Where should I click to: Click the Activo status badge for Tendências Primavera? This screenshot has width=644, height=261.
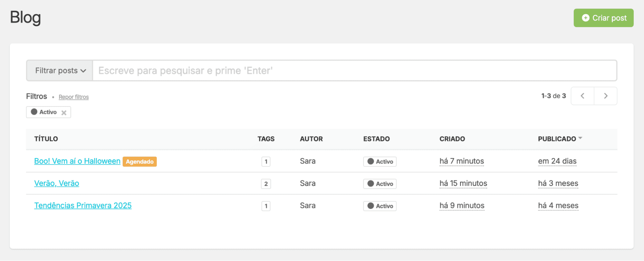380,206
